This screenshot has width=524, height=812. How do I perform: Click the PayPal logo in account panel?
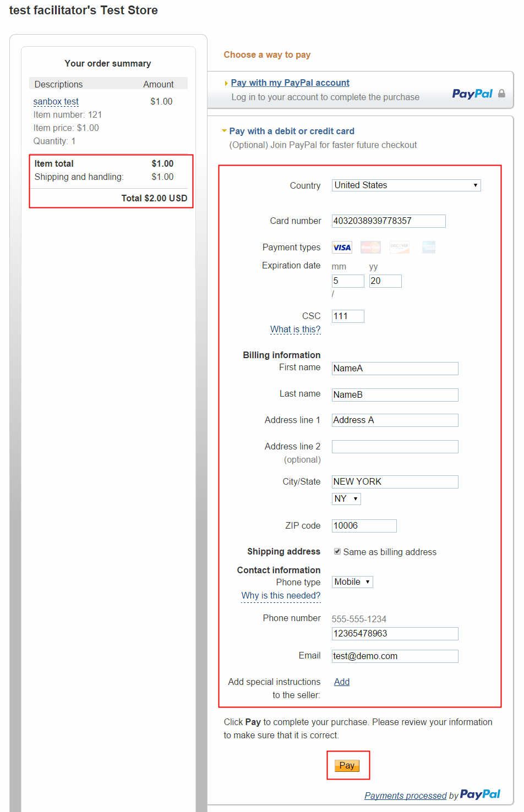[472, 94]
